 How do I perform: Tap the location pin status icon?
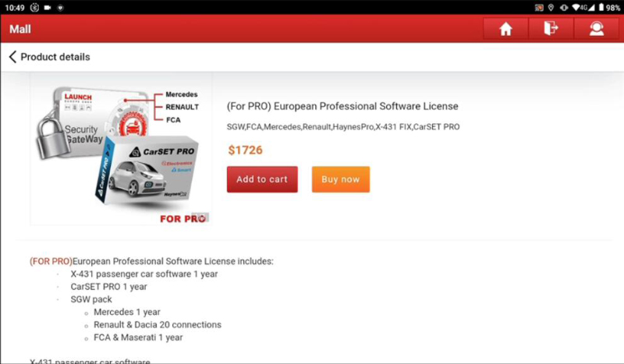coord(551,8)
